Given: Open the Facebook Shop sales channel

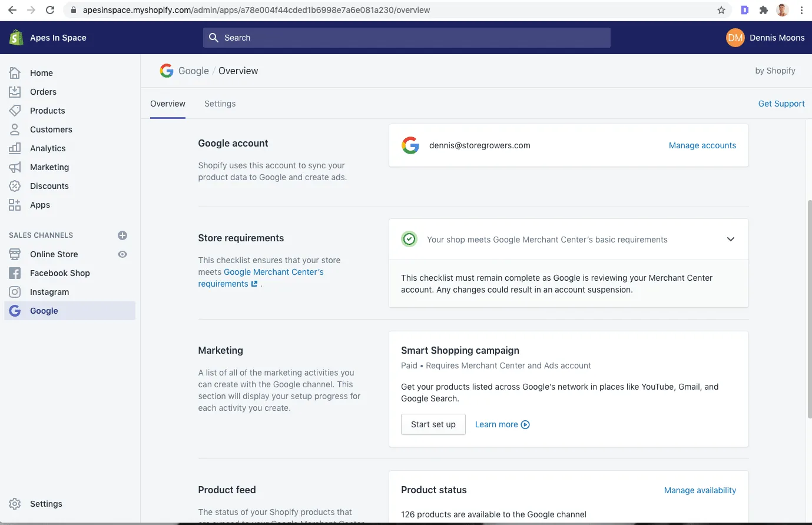Looking at the screenshot, I should tap(59, 273).
